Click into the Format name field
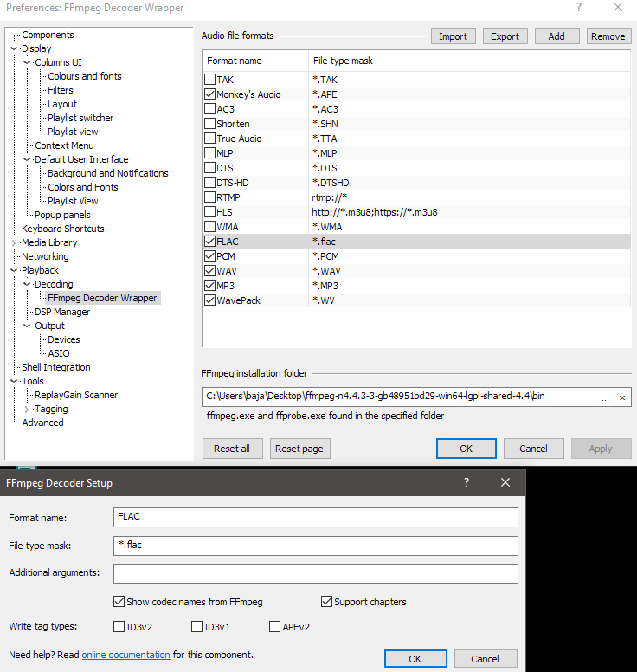The width and height of the screenshot is (637, 672). (316, 517)
